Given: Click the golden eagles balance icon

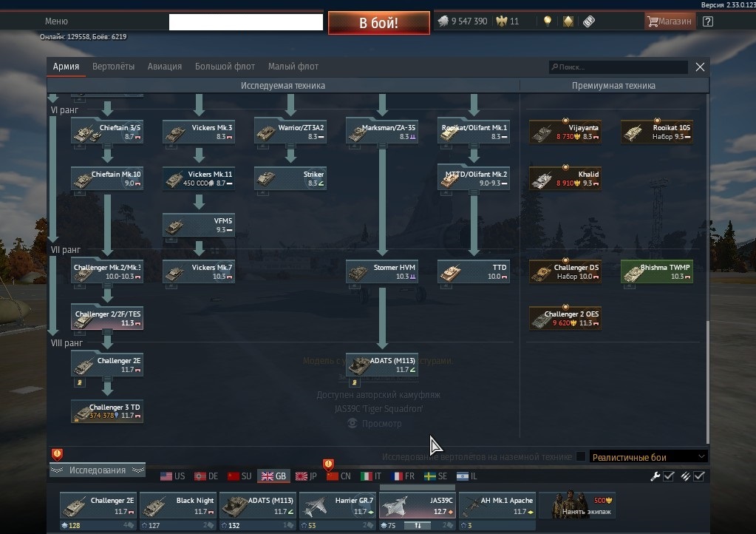Looking at the screenshot, I should click(502, 21).
